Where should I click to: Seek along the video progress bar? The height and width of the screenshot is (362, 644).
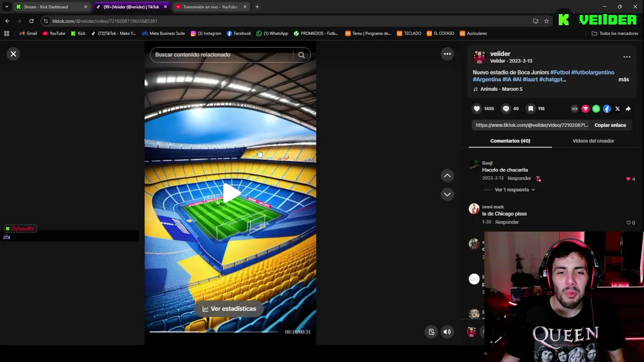click(x=214, y=332)
